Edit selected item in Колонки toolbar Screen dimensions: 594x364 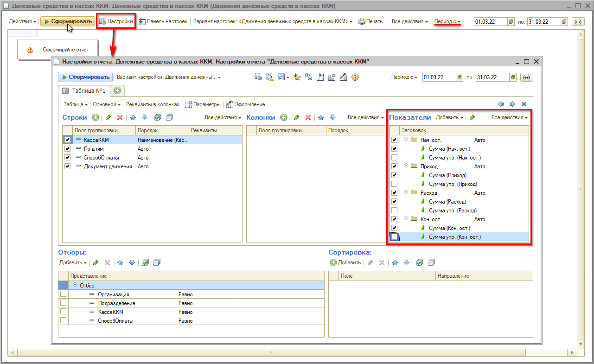[296, 118]
